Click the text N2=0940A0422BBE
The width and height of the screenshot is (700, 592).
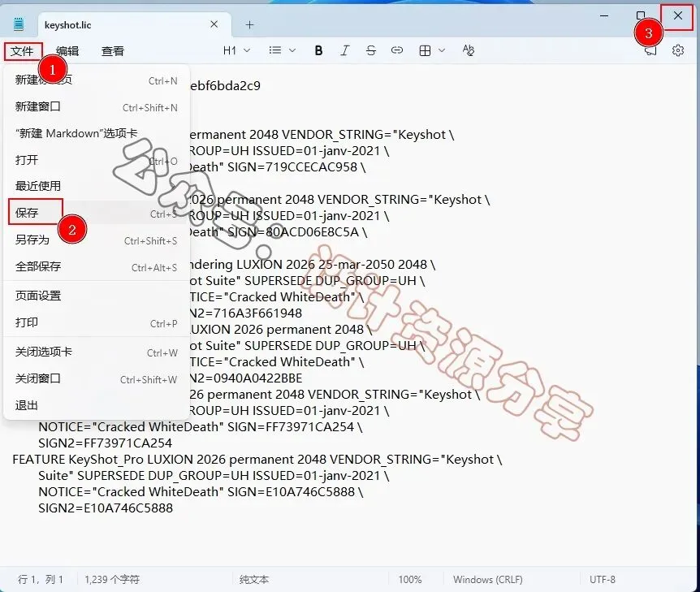pos(245,378)
